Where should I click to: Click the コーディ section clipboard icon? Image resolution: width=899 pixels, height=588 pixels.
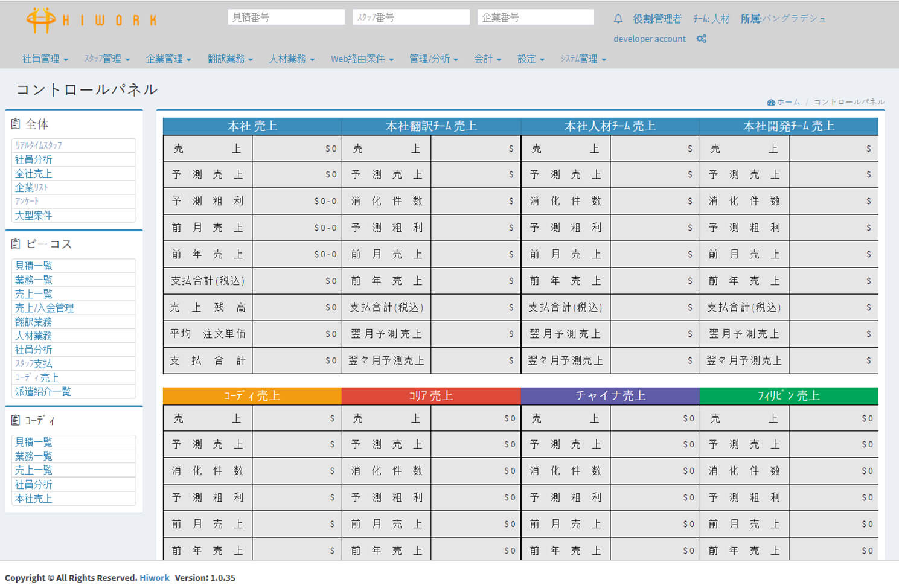pos(16,420)
